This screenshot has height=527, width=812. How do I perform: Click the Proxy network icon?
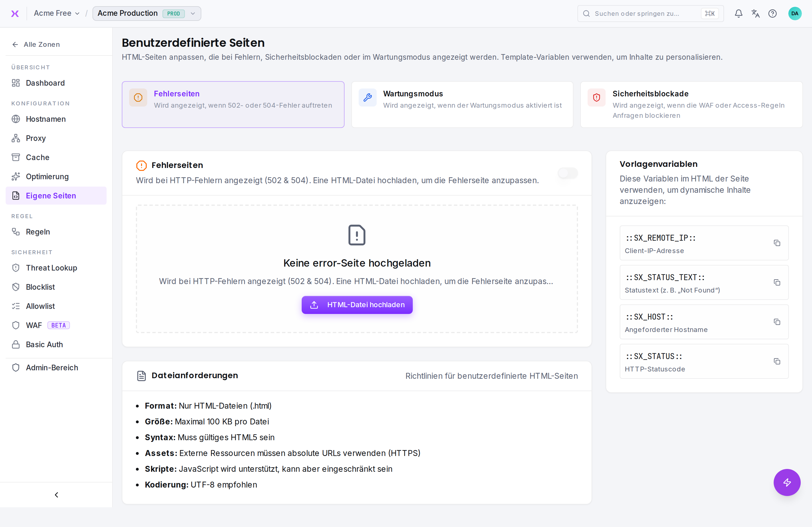coord(16,138)
